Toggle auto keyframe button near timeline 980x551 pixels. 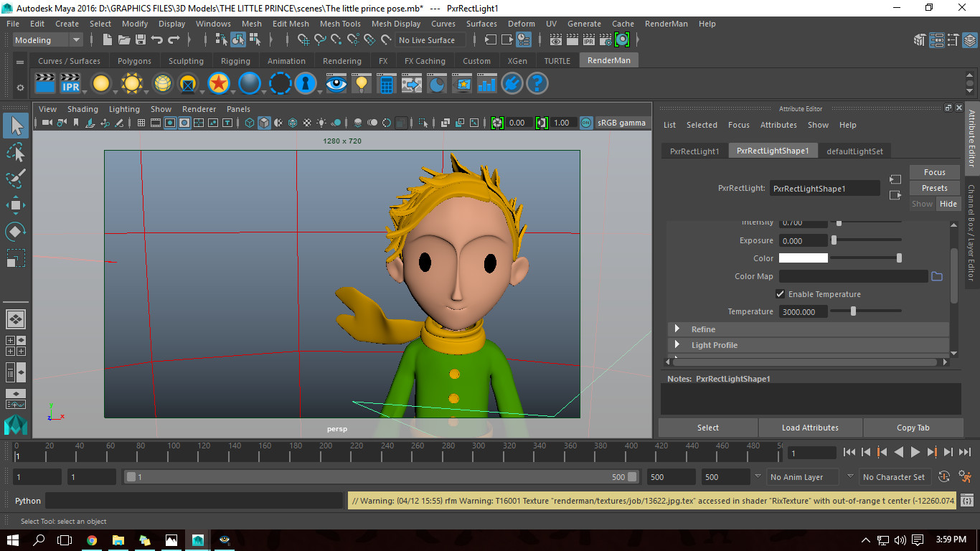[x=944, y=476]
